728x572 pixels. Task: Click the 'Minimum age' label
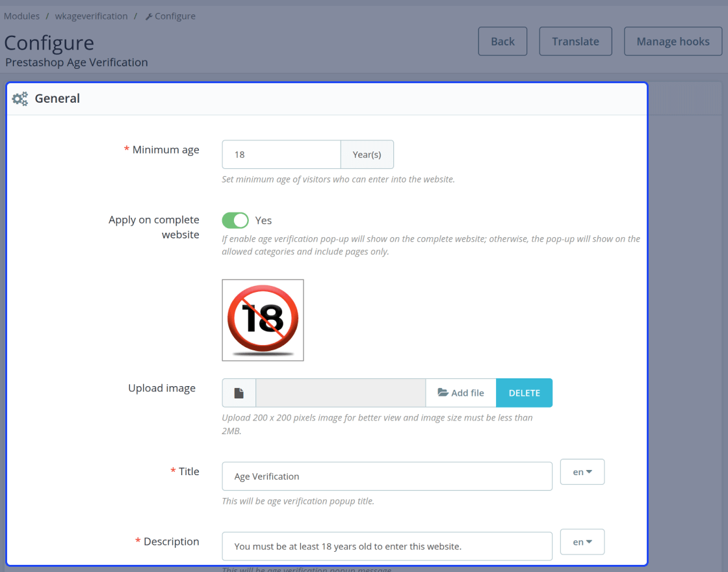166,150
